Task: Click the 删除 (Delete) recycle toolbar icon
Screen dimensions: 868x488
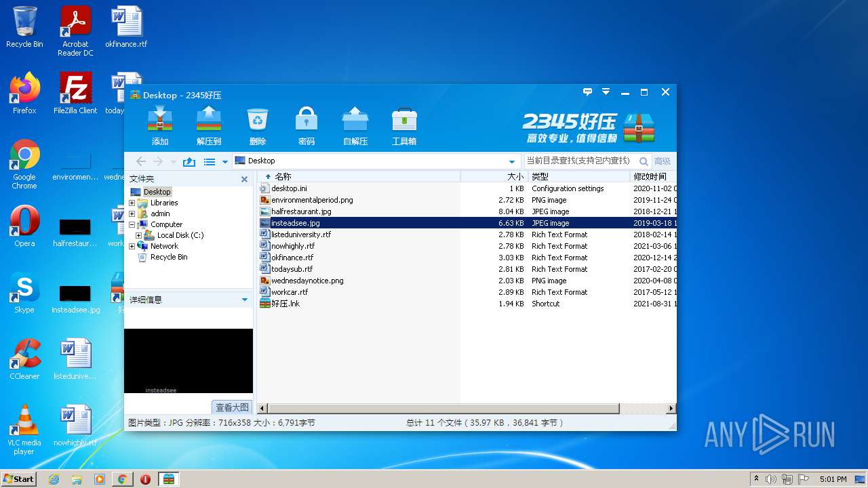Action: click(x=258, y=126)
